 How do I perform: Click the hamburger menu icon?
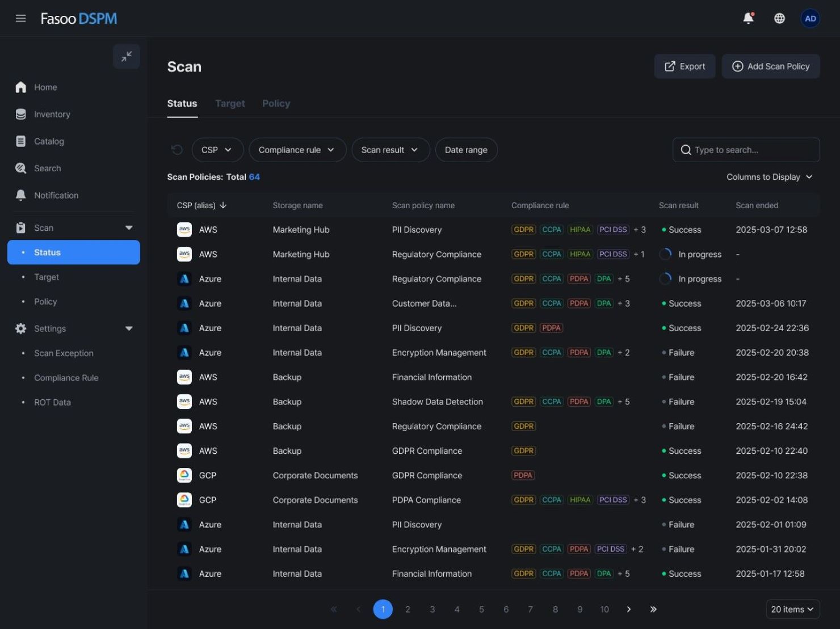pos(20,18)
